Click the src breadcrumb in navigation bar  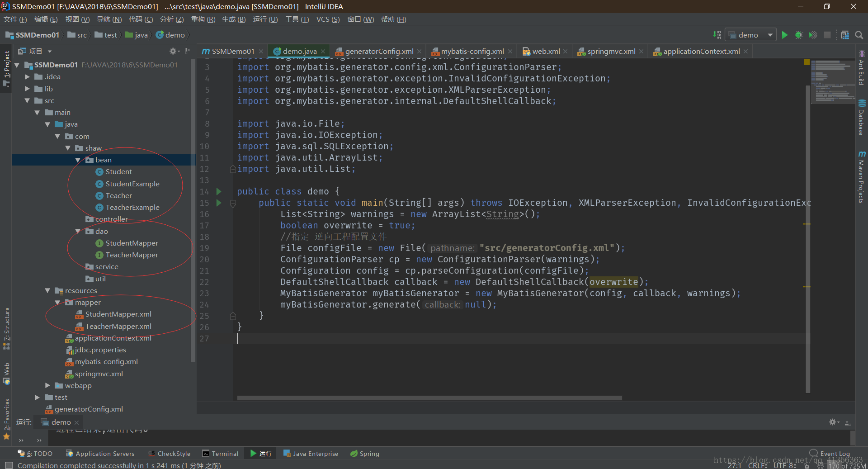pos(77,35)
